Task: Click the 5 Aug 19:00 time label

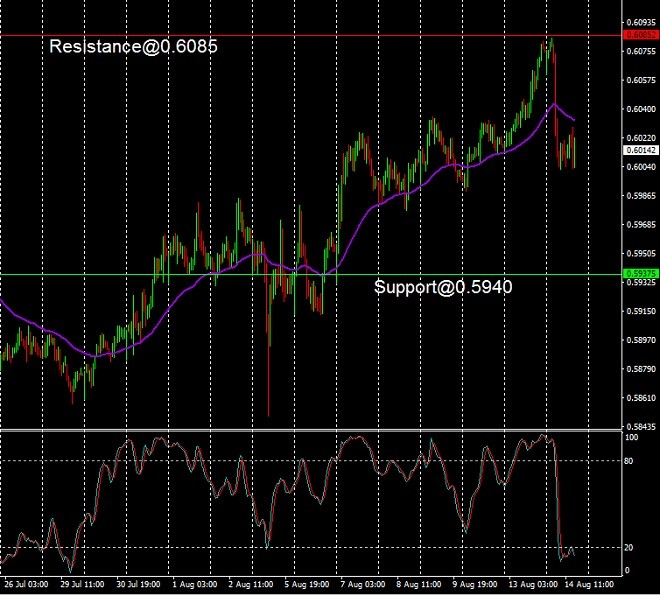Action: click(x=307, y=585)
